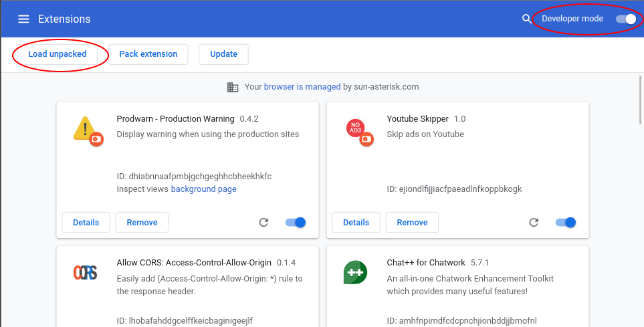Screen dimensions: 644x327
Task: Open the Prodwarn background page link
Action: 203,189
